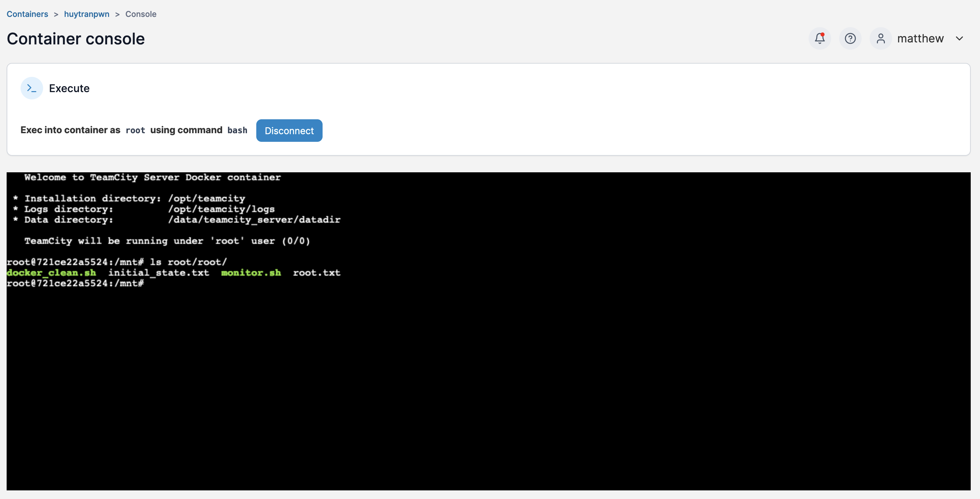
Task: Click the root user code label
Action: [x=135, y=131]
